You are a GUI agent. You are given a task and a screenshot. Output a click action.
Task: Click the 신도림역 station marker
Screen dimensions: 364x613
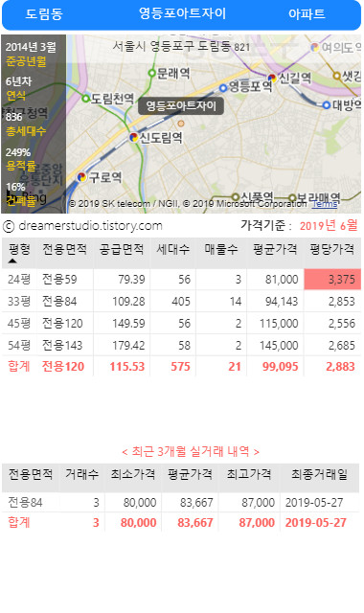coord(134,137)
